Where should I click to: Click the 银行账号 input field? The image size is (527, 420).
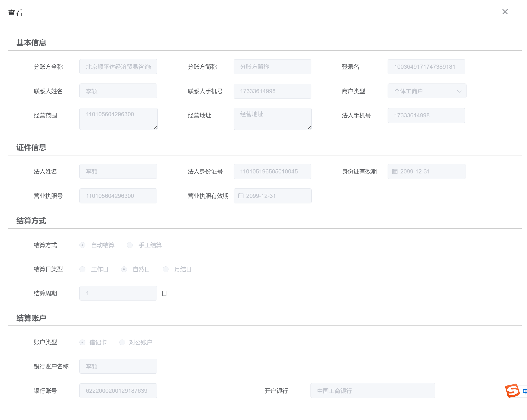click(x=118, y=391)
